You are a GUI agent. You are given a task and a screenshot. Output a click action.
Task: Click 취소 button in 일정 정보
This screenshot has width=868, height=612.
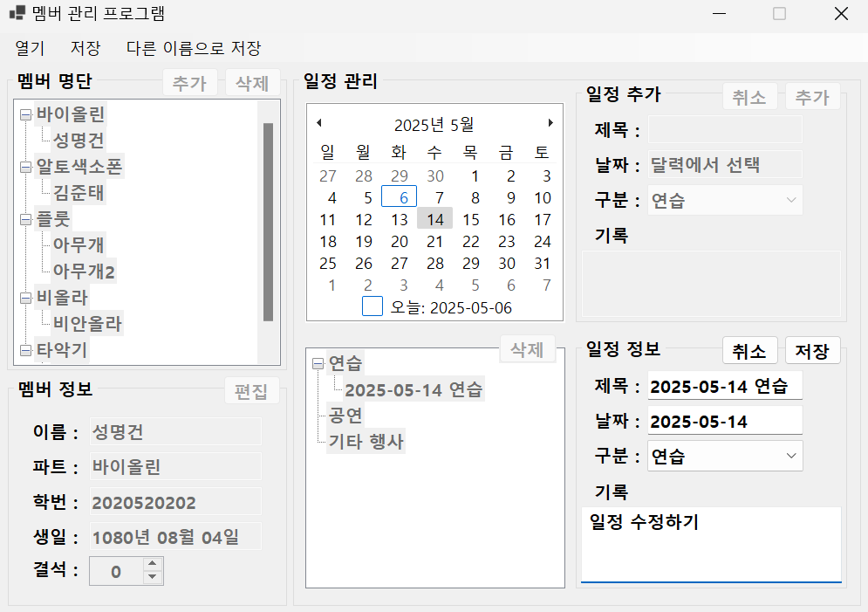pos(749,351)
